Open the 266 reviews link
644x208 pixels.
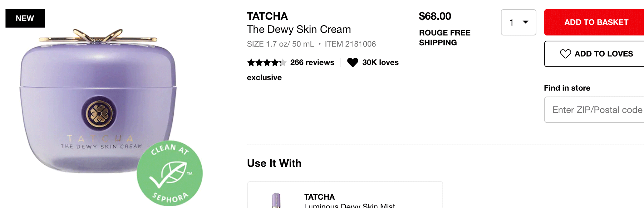tap(312, 62)
